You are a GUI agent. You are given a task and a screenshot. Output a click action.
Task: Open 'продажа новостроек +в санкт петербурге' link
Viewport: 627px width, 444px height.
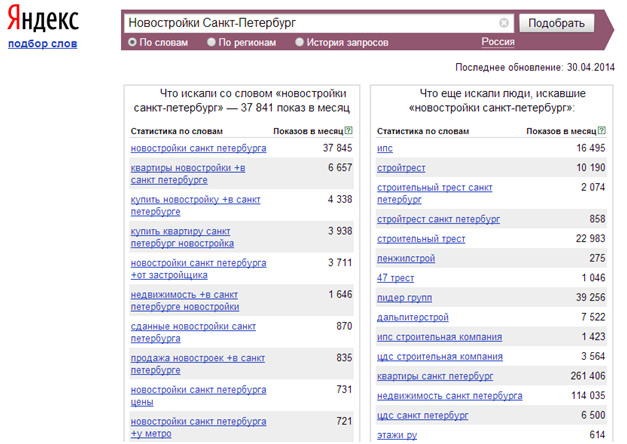[x=198, y=364]
